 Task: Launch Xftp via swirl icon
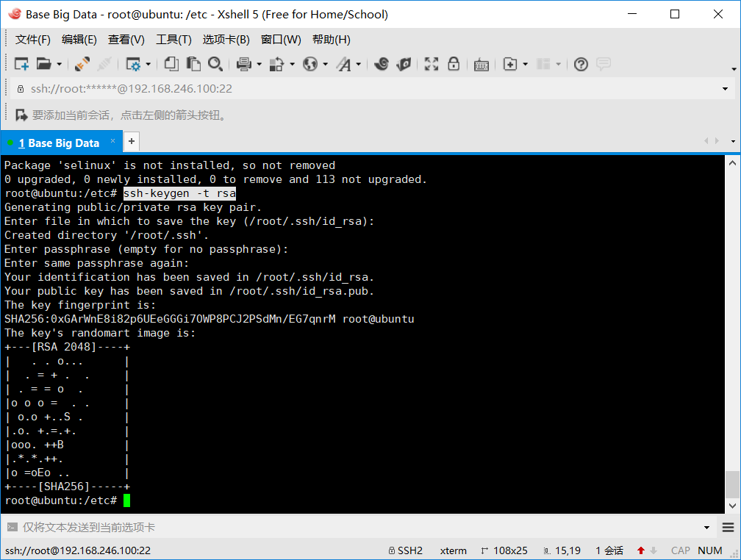[382, 64]
